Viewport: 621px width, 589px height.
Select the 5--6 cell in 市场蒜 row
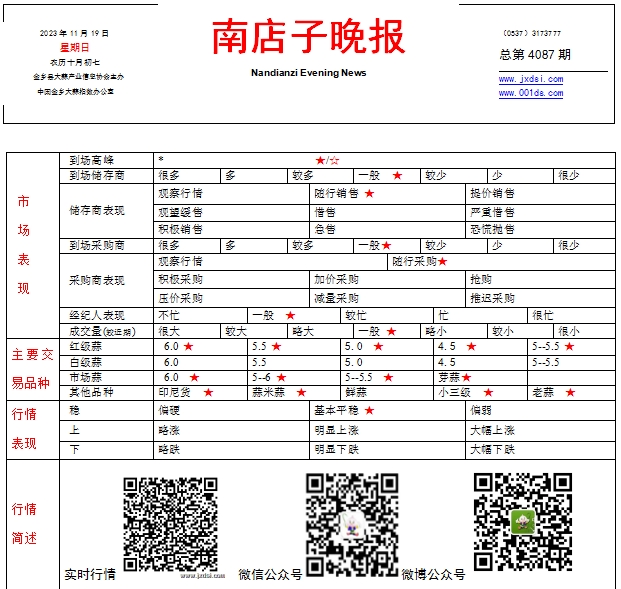[x=293, y=377]
